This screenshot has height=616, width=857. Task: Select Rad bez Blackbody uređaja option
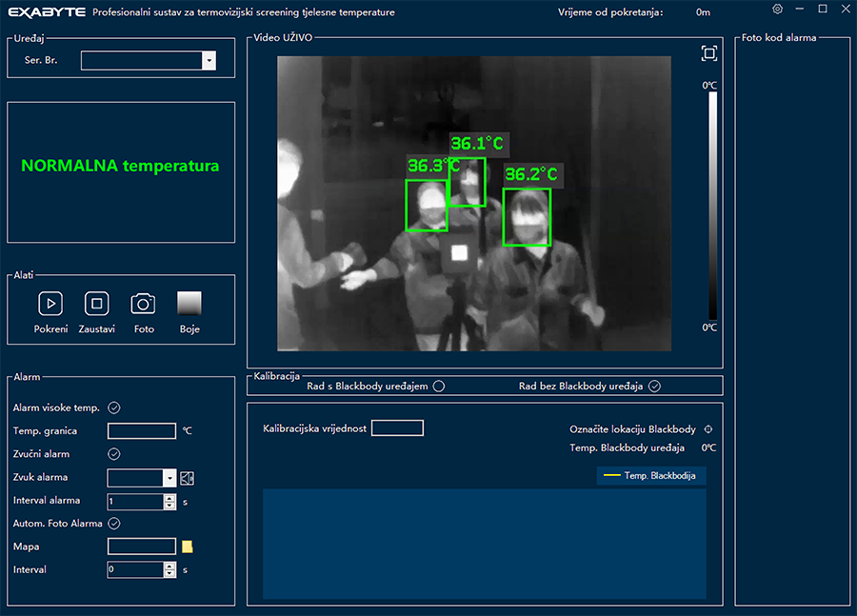point(654,387)
